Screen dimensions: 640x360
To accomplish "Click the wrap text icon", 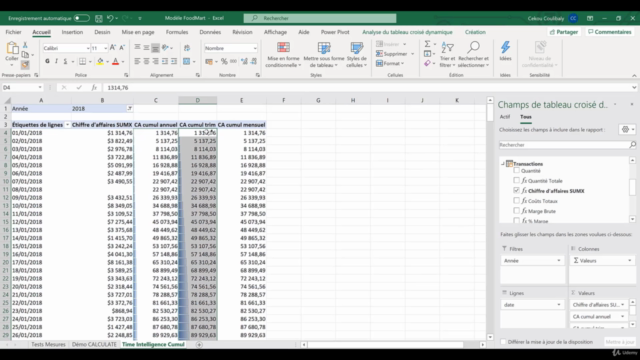I will click(187, 48).
